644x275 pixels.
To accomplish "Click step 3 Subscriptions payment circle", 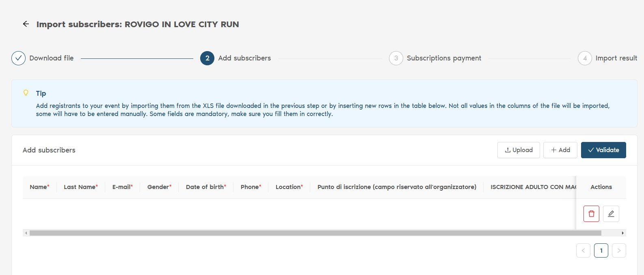I will (396, 58).
